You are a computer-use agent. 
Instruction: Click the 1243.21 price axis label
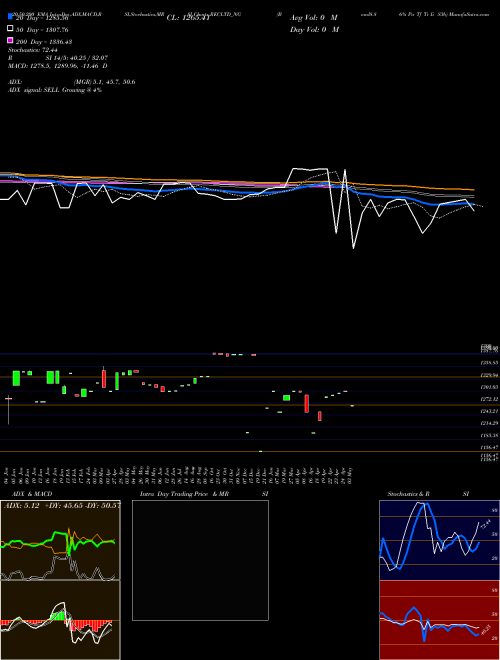pos(490,411)
